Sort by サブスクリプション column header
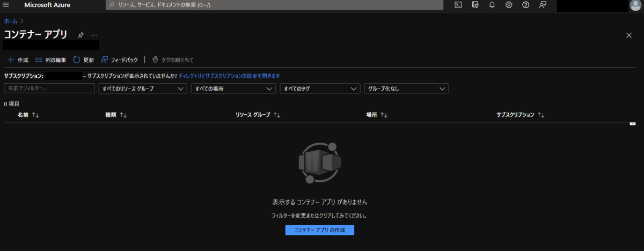The image size is (644, 251). tap(521, 115)
